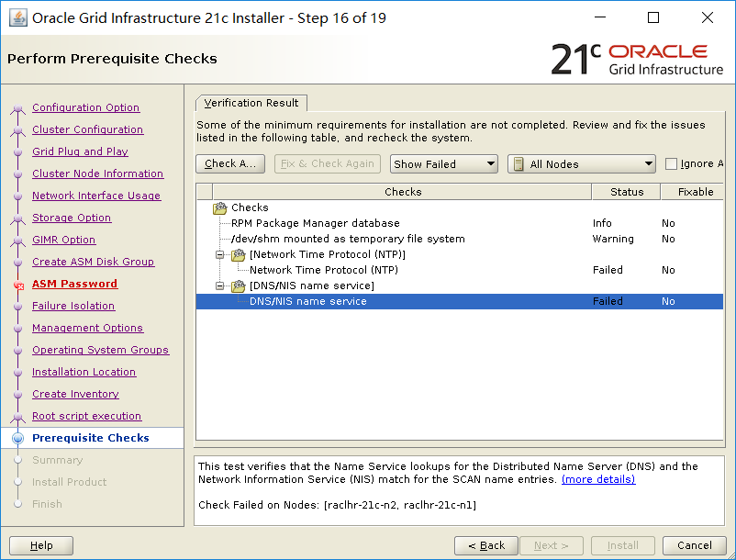Go to the GIMR Option step
The width and height of the screenshot is (736, 560).
click(x=64, y=240)
